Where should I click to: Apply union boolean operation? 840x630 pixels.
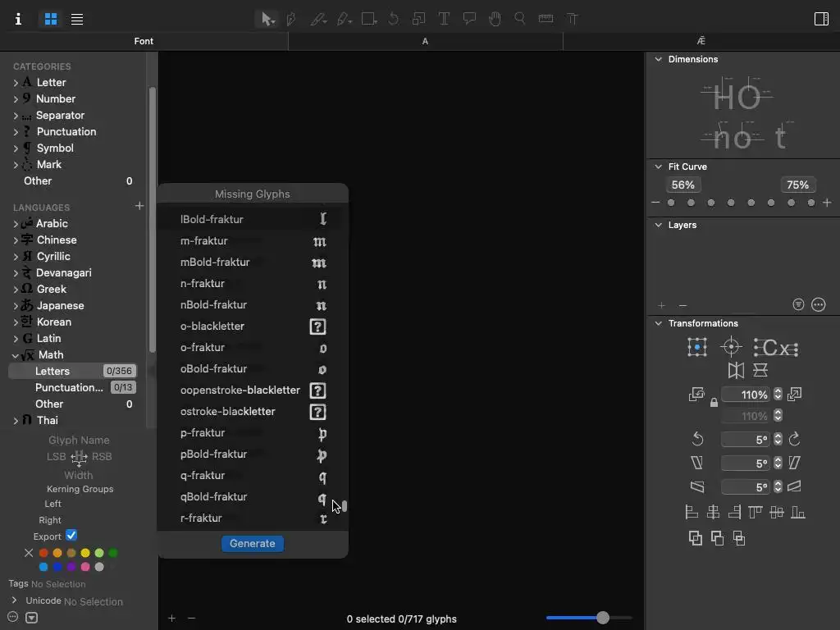[696, 538]
